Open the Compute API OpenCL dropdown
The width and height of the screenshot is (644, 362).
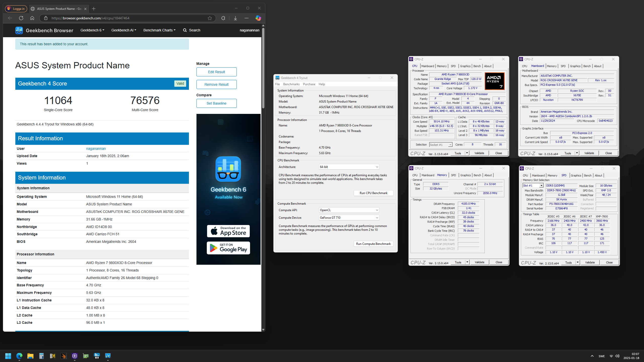point(349,210)
